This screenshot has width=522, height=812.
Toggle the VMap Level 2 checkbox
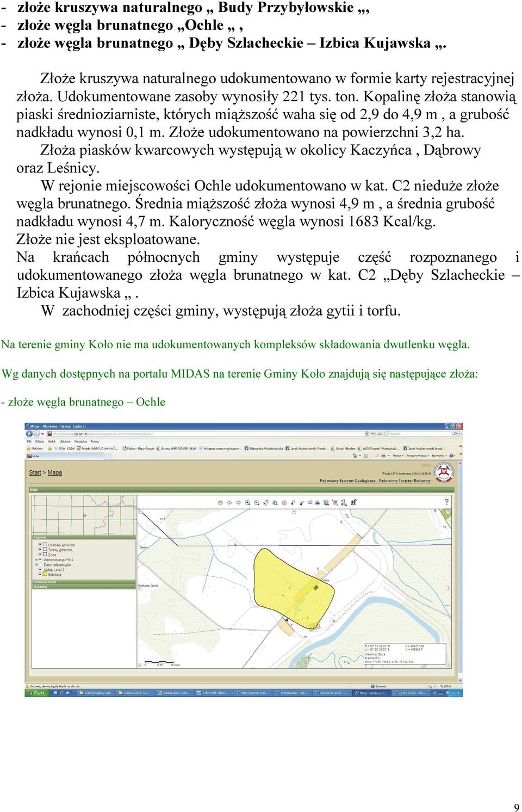40,569
